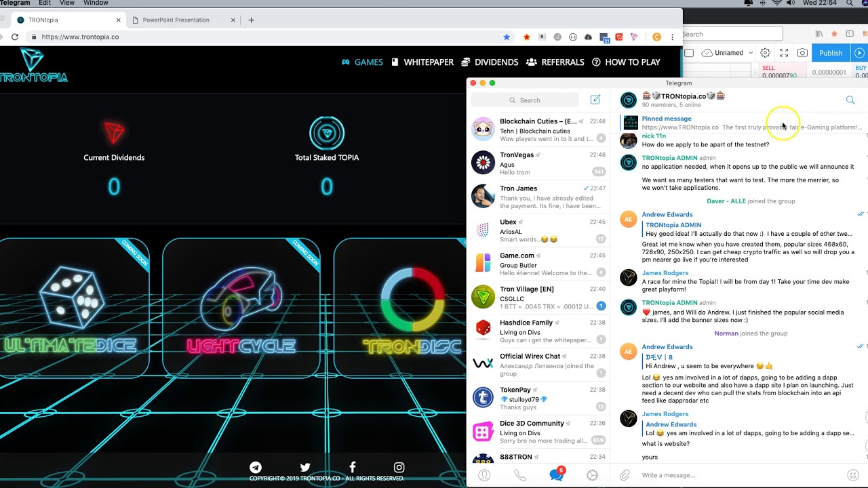Open Facebook link in website footer

pyautogui.click(x=353, y=467)
